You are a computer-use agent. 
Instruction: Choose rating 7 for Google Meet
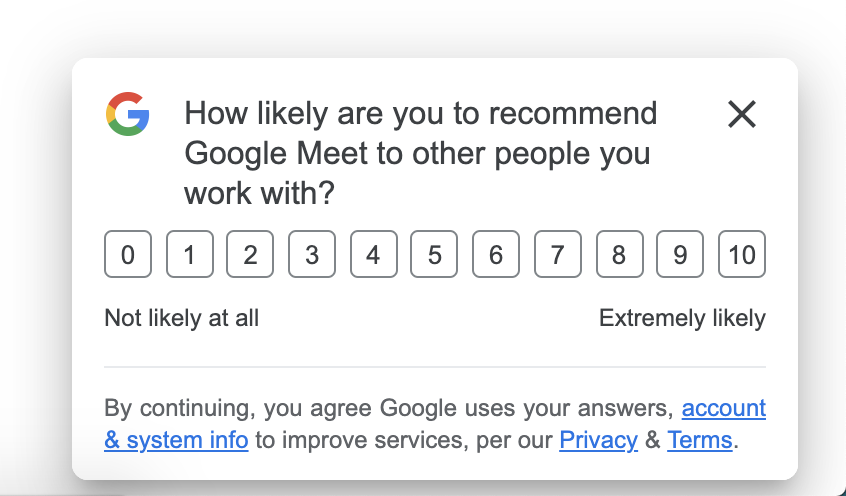[x=558, y=254]
